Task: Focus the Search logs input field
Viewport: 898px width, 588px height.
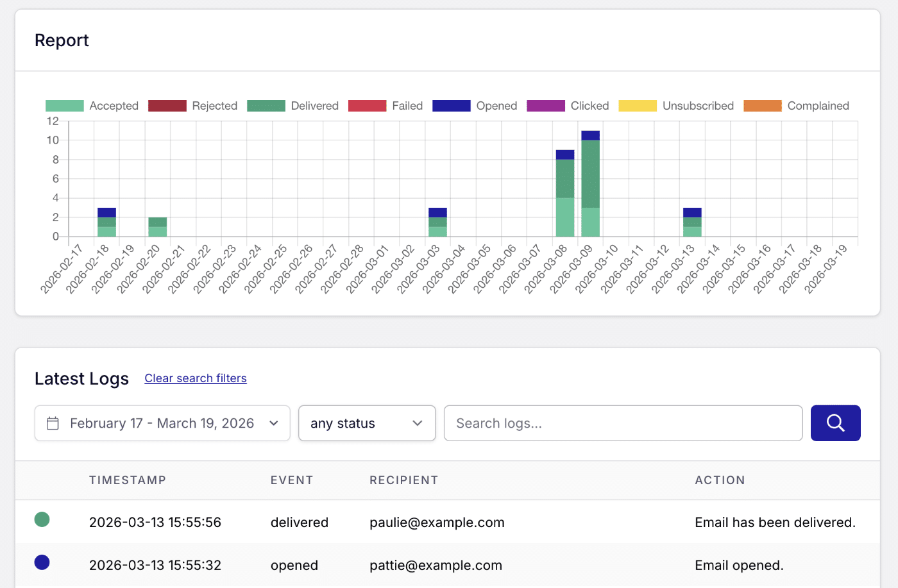Action: coord(622,423)
